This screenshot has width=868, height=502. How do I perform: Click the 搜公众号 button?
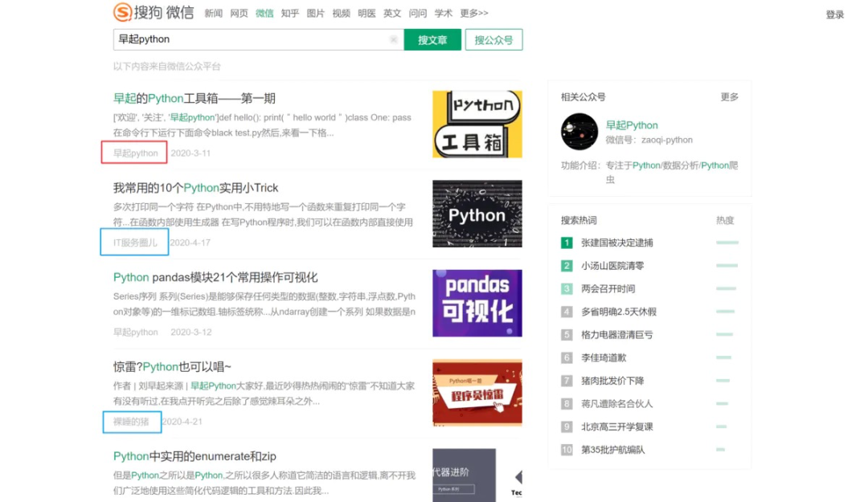(493, 39)
